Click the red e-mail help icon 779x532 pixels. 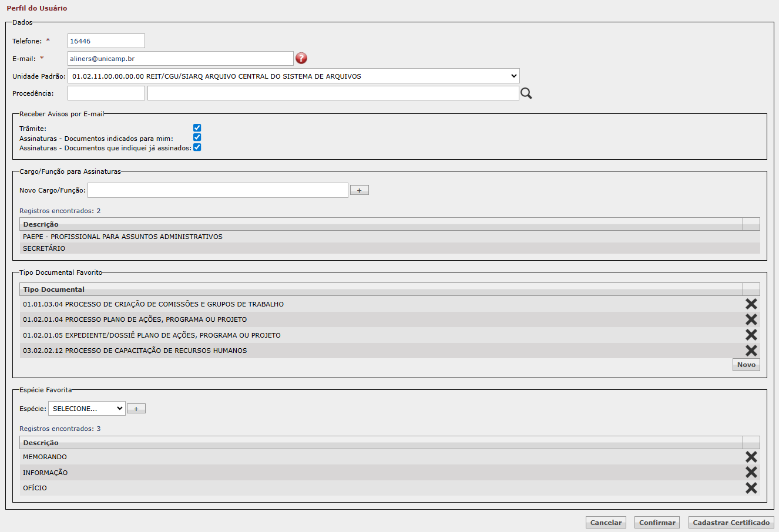click(301, 58)
